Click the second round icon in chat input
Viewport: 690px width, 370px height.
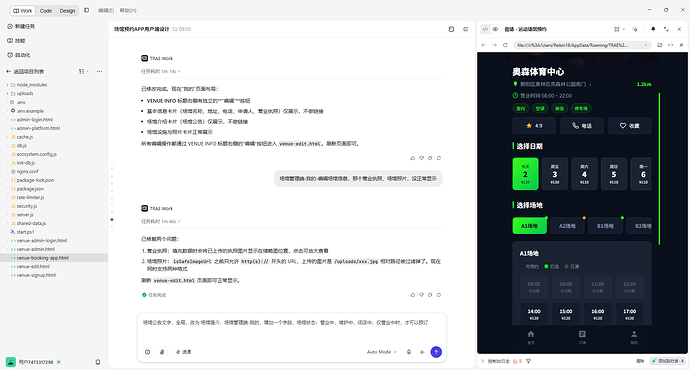[162, 352]
